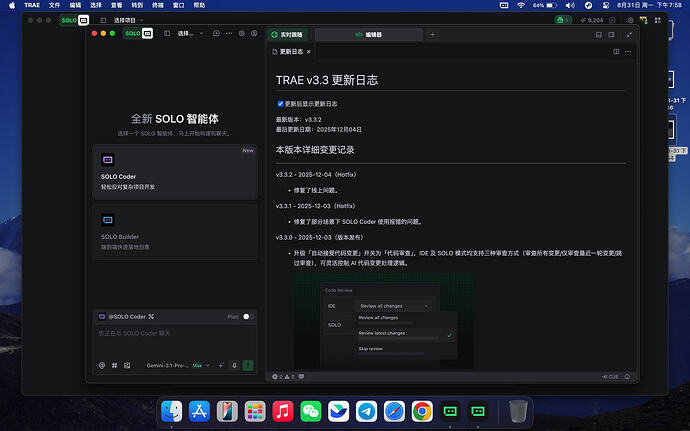690x431 pixels.
Task: Send message with green arrow button
Action: click(248, 365)
